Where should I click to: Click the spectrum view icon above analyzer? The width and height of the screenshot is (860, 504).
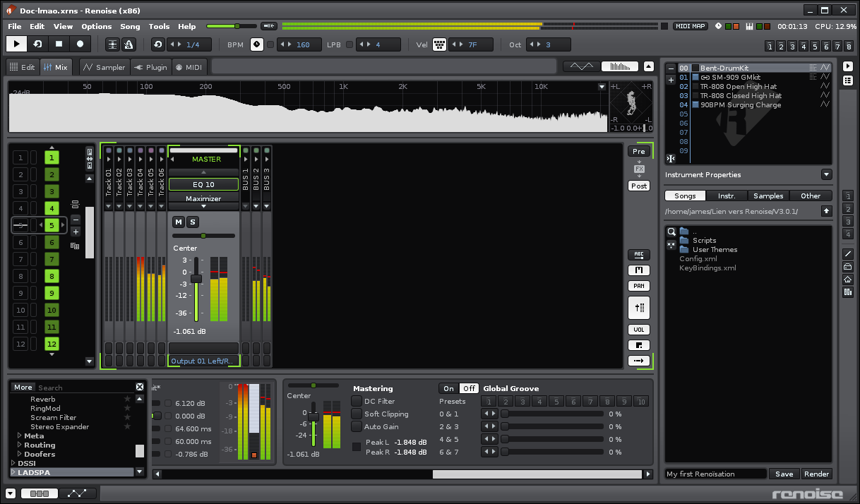coord(619,66)
